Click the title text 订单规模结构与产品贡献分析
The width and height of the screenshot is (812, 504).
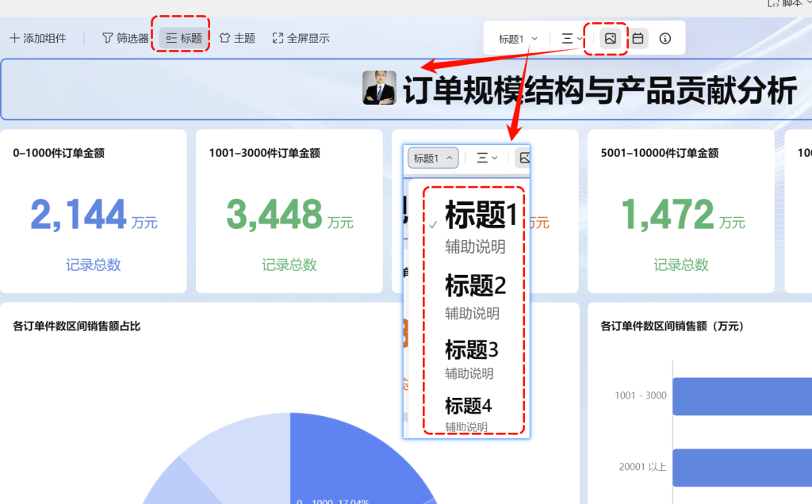tap(599, 90)
